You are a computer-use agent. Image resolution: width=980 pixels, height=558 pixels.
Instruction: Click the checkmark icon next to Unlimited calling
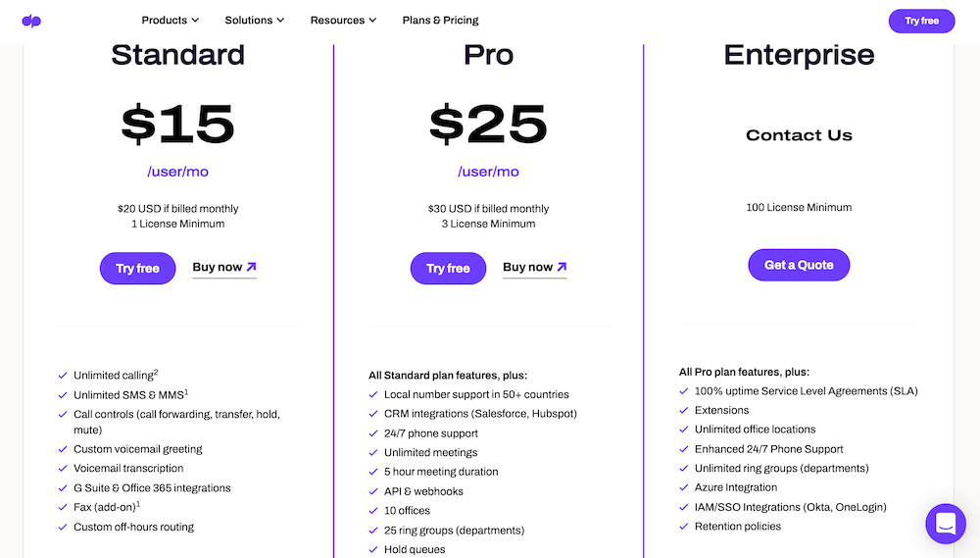tap(63, 376)
